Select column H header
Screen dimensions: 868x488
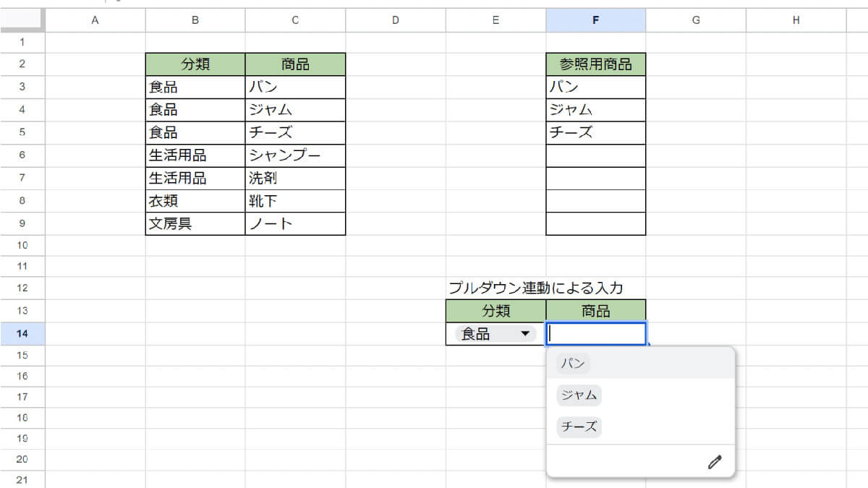(x=796, y=21)
